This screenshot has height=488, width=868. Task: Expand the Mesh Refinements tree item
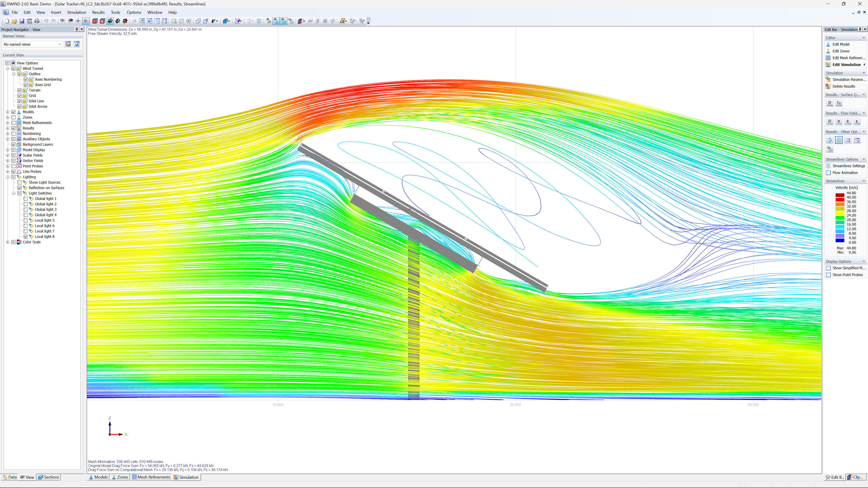[7, 123]
